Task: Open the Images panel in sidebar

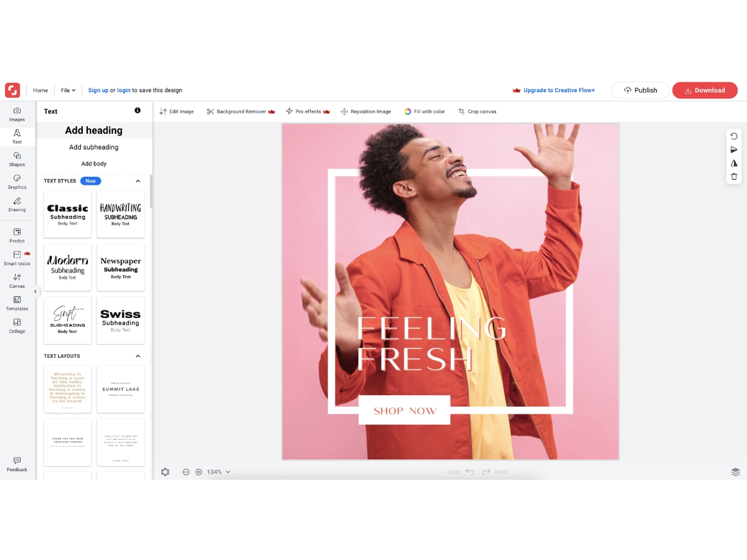Action: click(x=17, y=114)
